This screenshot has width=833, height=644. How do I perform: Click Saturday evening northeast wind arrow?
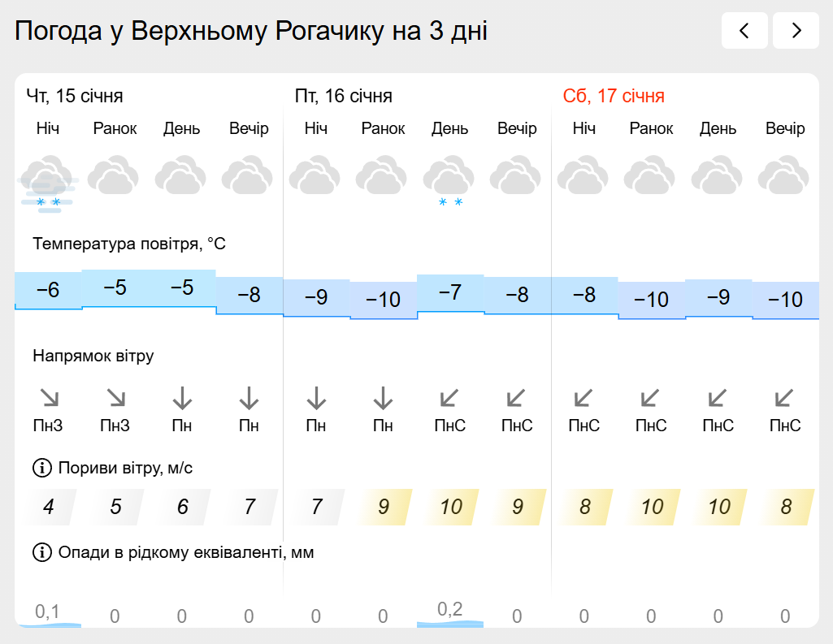[784, 398]
